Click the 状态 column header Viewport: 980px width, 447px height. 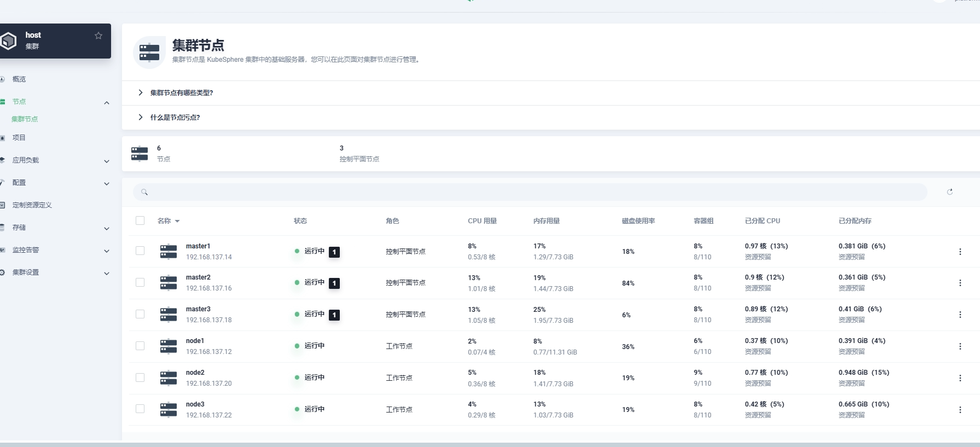tap(300, 221)
